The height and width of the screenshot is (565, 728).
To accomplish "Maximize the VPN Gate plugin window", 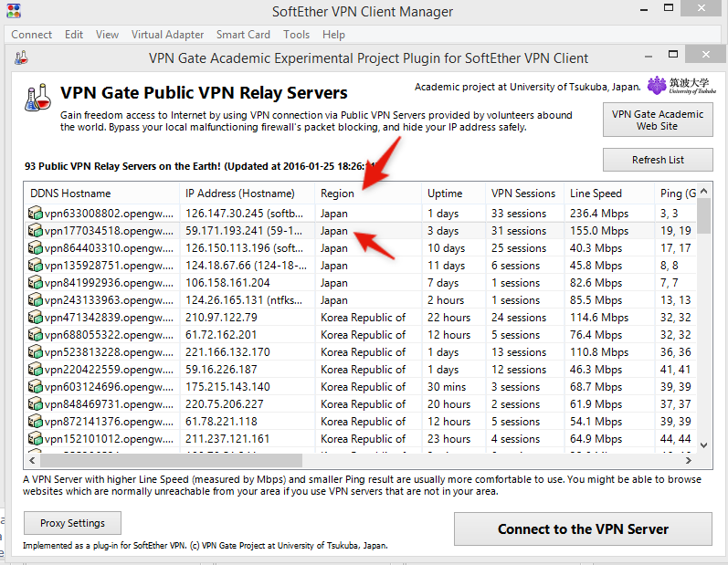I will [x=673, y=55].
